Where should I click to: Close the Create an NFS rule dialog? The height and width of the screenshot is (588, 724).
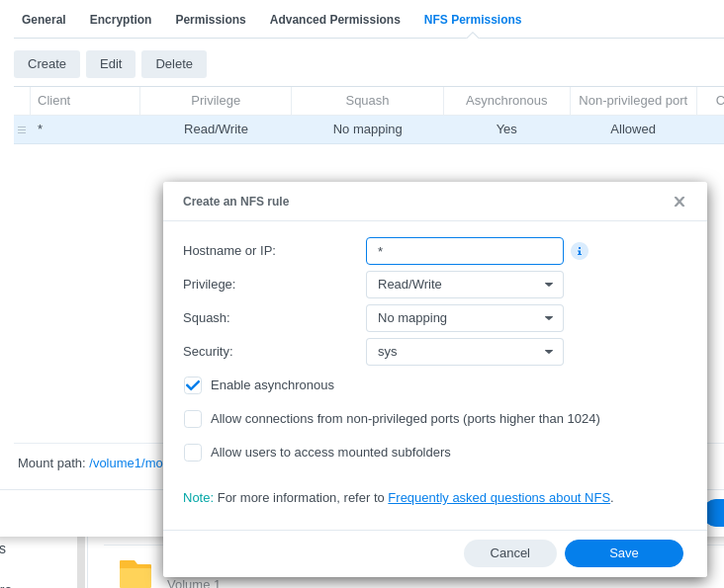click(679, 202)
